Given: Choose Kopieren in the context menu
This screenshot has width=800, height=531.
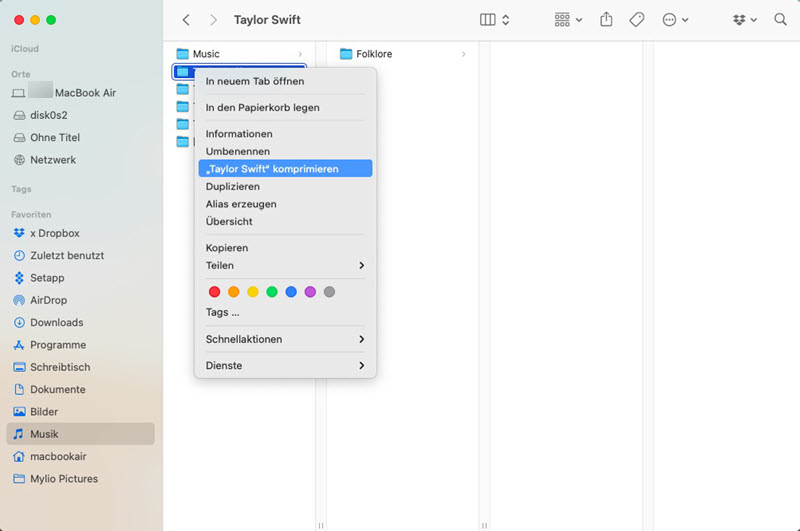Looking at the screenshot, I should coord(285,248).
